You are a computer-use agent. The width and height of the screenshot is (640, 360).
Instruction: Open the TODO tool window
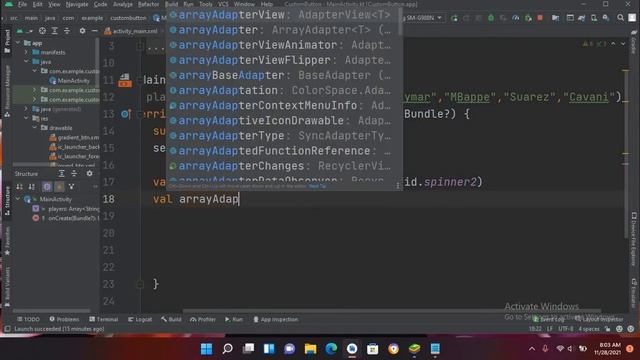[28, 319]
